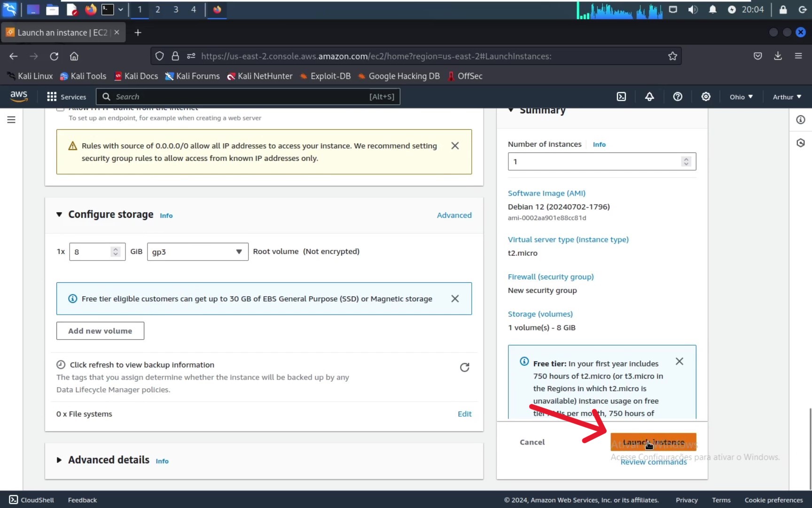812x508 pixels.
Task: Open the terminal emulator panel icon
Action: coord(108,9)
